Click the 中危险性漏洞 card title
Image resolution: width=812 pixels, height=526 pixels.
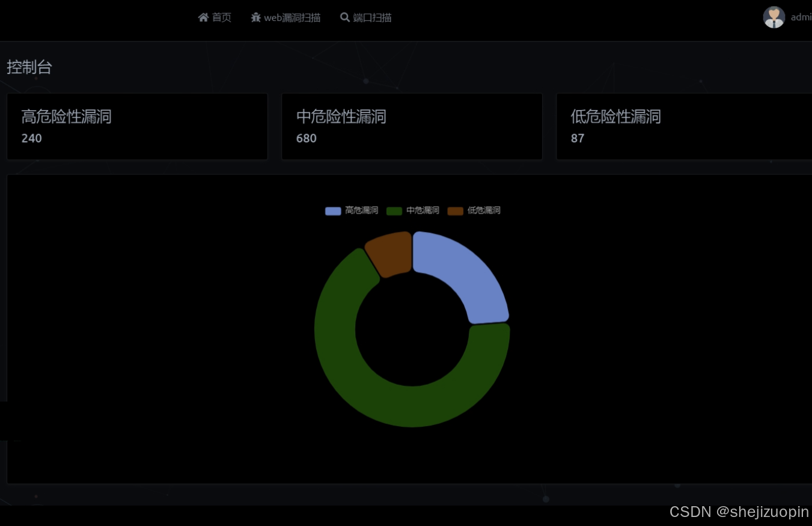point(341,117)
